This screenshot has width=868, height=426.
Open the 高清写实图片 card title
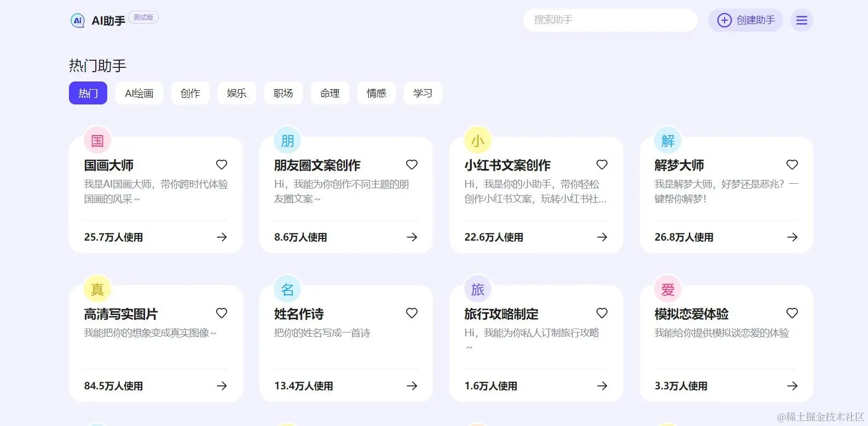pyautogui.click(x=121, y=314)
